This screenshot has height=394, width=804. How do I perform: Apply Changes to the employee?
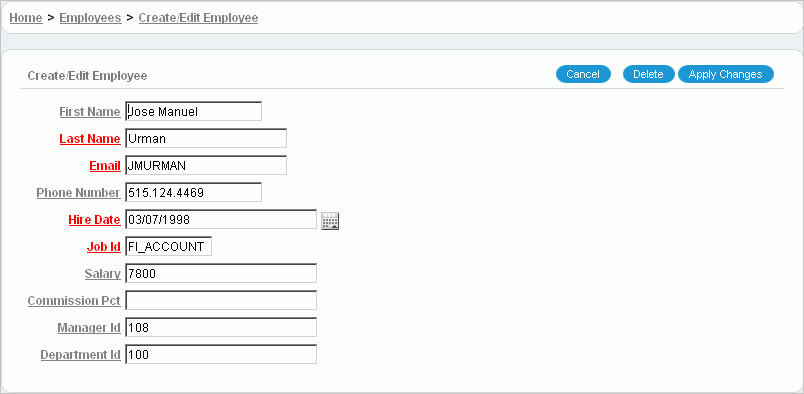coord(726,74)
